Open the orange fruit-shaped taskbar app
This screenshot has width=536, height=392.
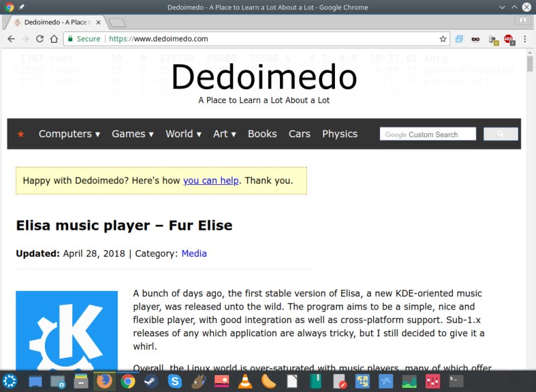[269, 381]
